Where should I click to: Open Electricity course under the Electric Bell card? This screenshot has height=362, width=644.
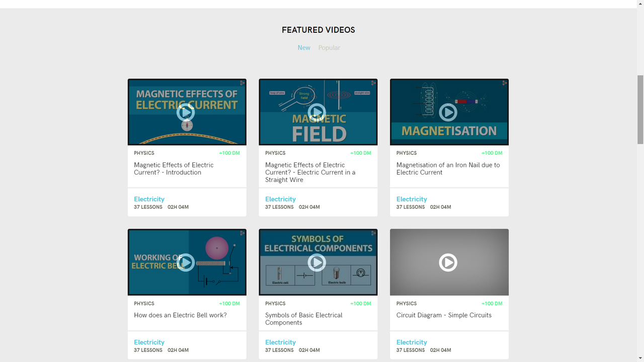tap(149, 342)
